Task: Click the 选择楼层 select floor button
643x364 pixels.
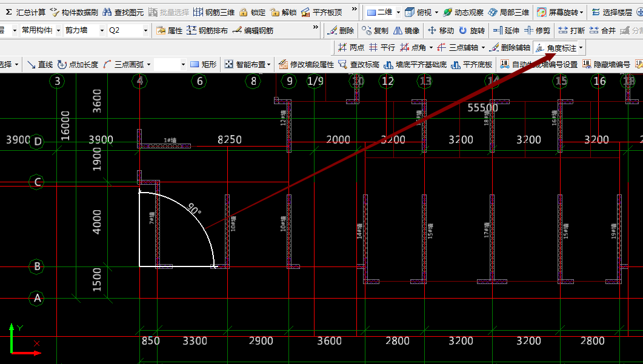Action: [x=612, y=12]
